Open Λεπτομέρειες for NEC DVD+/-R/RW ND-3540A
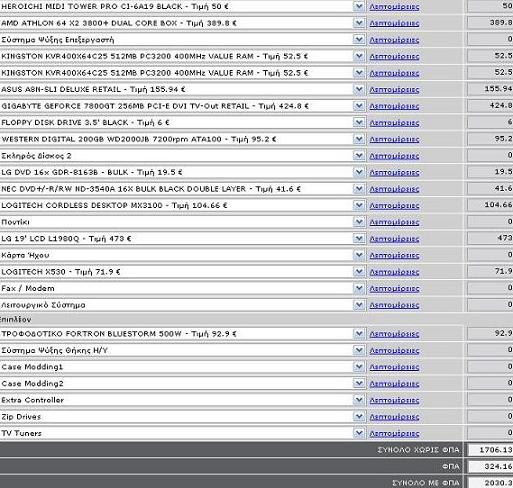Screen dimensions: 513x488 pos(394,189)
